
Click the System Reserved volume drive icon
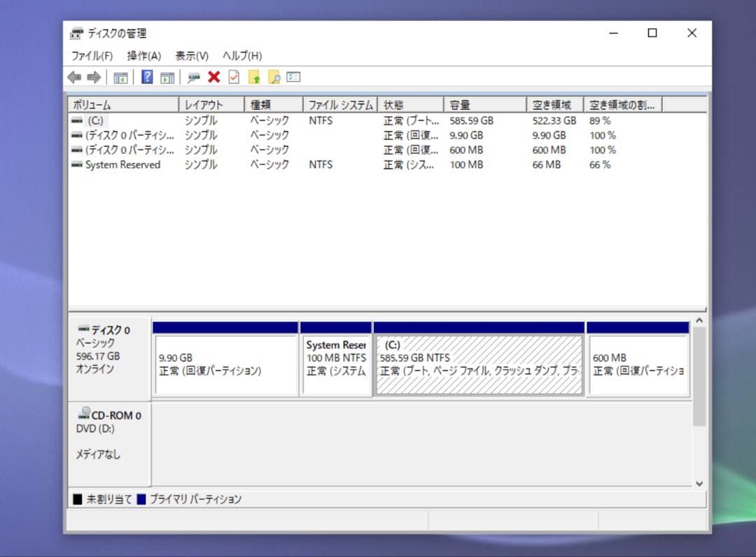pyautogui.click(x=77, y=164)
